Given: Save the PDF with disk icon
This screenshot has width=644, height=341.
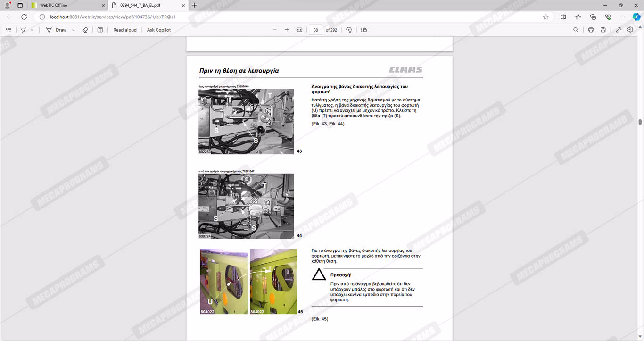Looking at the screenshot, I should 603,30.
